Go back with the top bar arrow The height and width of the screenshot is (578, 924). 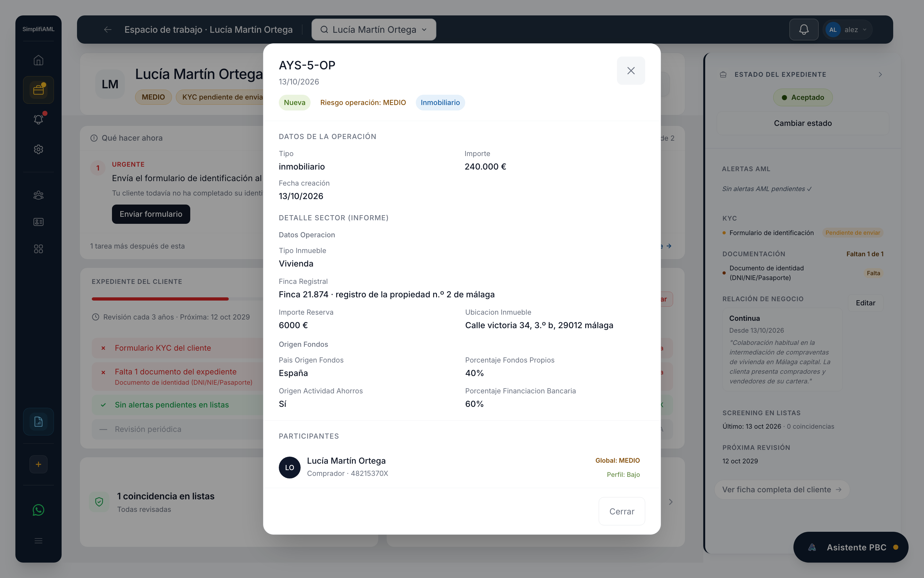coord(108,30)
